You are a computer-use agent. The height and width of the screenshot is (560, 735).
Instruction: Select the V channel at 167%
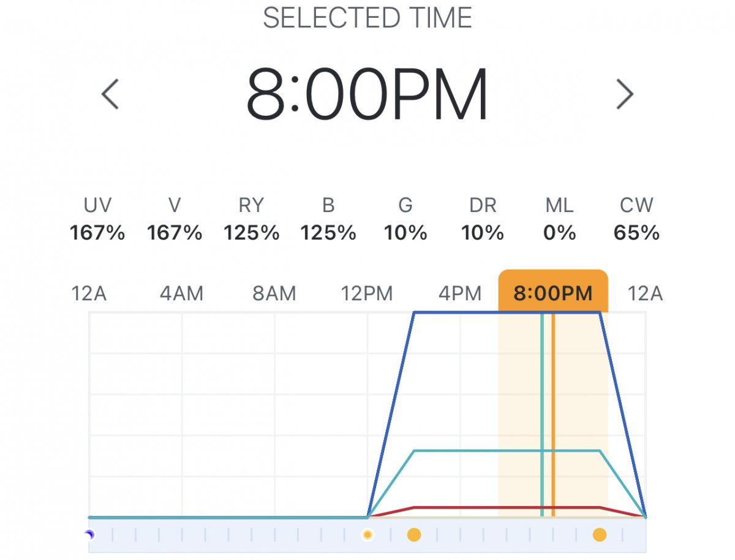175,219
